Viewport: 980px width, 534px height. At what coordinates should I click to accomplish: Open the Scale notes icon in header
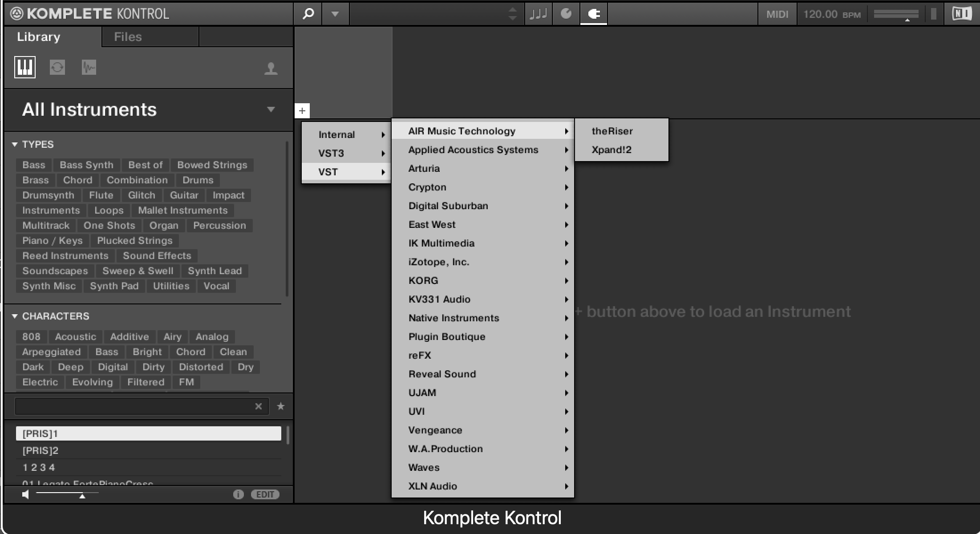pos(538,14)
